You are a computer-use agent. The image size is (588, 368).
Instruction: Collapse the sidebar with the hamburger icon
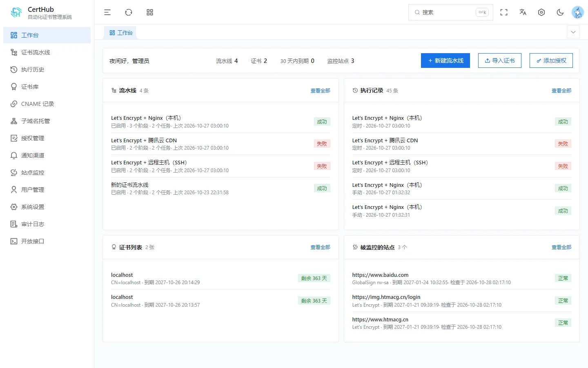[107, 12]
